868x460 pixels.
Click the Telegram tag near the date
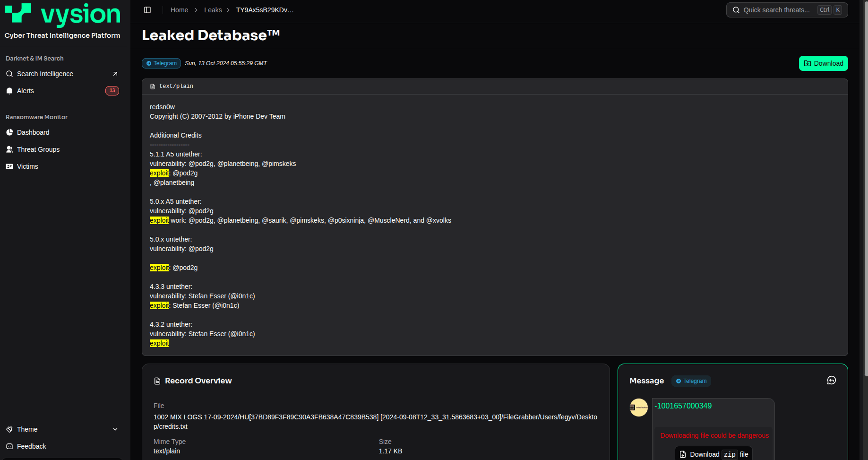click(161, 63)
